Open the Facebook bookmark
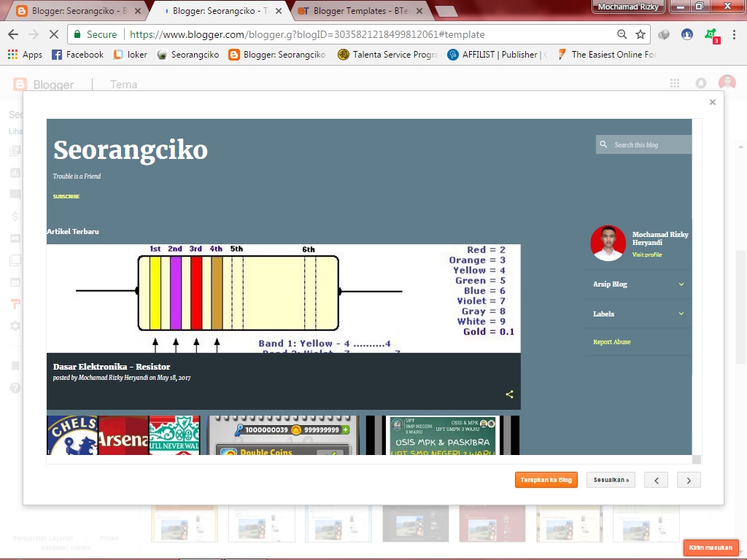 click(x=77, y=54)
